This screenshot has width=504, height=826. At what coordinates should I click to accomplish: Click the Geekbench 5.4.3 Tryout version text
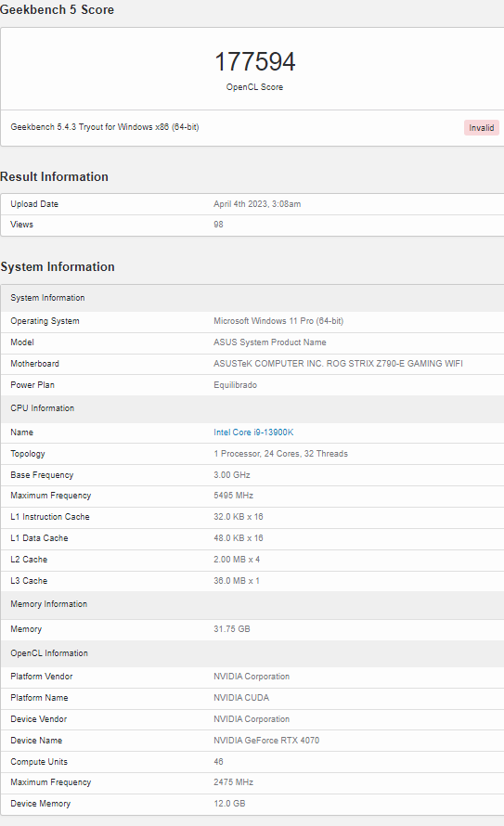[105, 127]
